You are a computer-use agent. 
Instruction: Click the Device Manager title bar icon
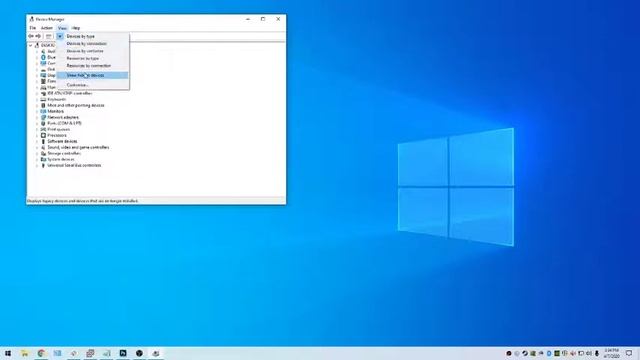(31, 19)
